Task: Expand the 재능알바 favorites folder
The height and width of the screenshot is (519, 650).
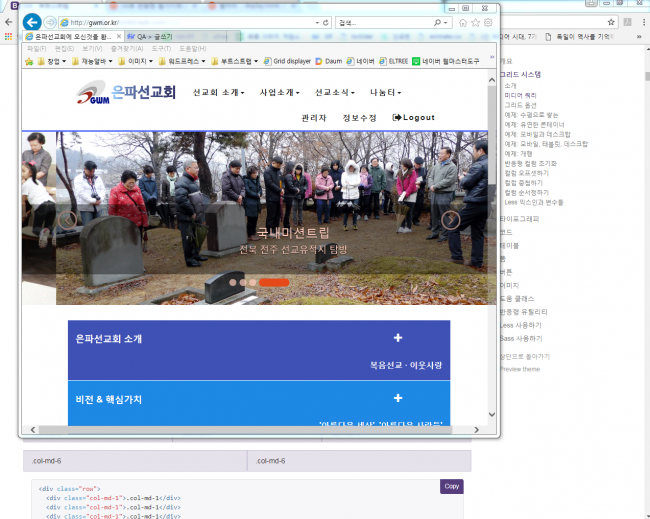Action: pos(92,61)
